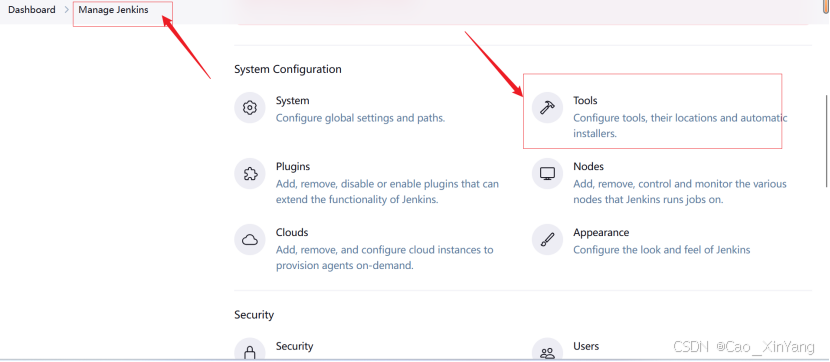Click the Appearance paintbrush icon

[x=547, y=240]
